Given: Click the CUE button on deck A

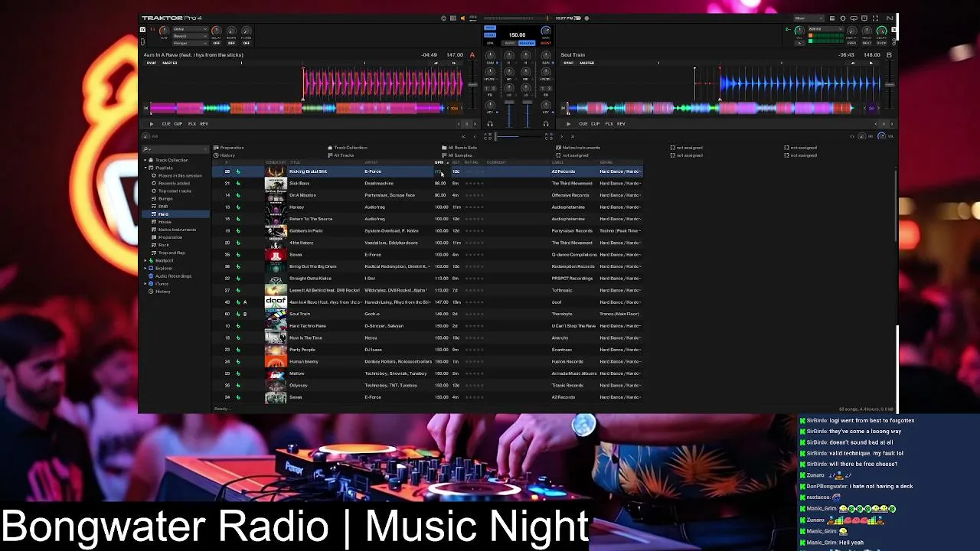Looking at the screenshot, I should (x=166, y=124).
